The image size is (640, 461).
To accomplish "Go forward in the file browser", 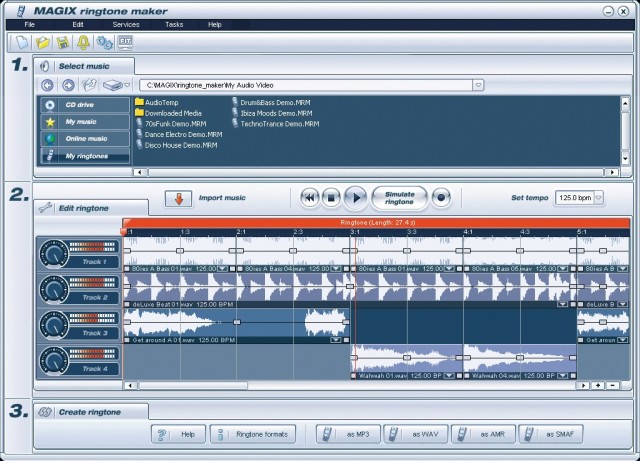I will 68,85.
